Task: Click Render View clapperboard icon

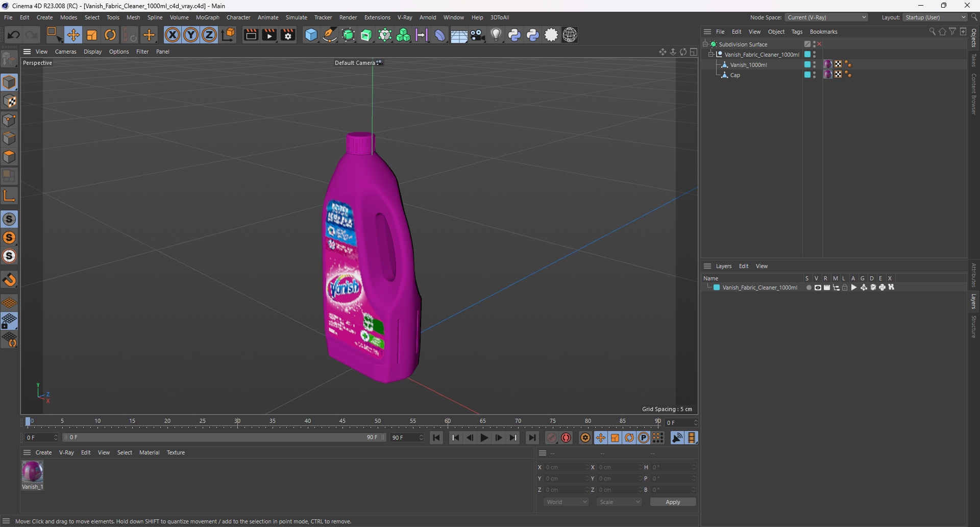Action: [x=251, y=35]
